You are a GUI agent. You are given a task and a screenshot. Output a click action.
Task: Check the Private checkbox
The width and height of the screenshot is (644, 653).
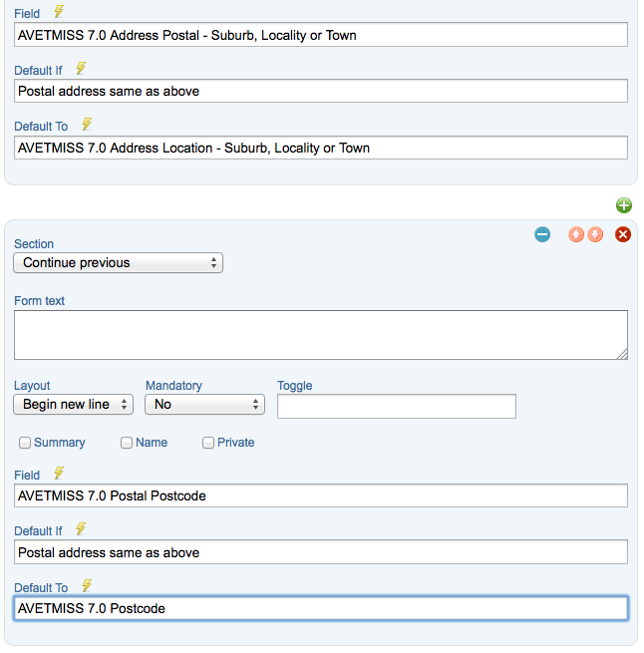208,443
